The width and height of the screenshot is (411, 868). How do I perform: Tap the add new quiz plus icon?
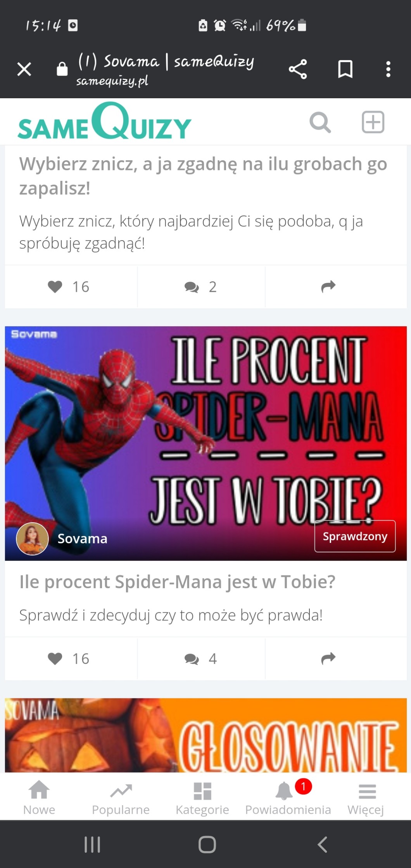373,122
